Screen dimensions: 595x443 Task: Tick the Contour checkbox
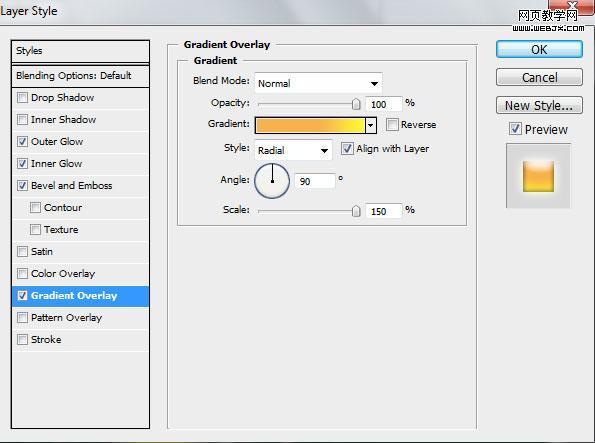[x=35, y=207]
